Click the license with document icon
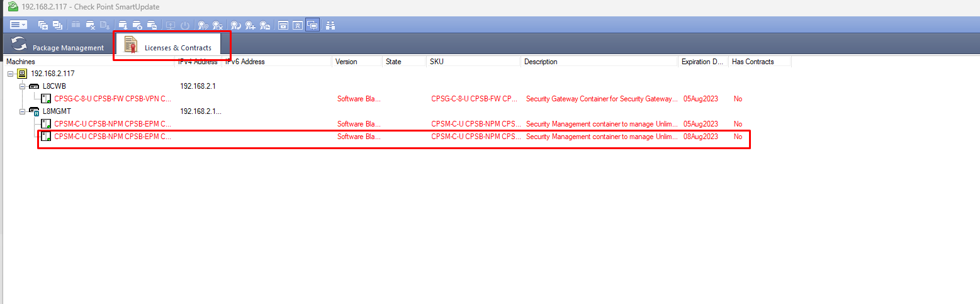Screen dimensions: 980x304 (x=265, y=25)
